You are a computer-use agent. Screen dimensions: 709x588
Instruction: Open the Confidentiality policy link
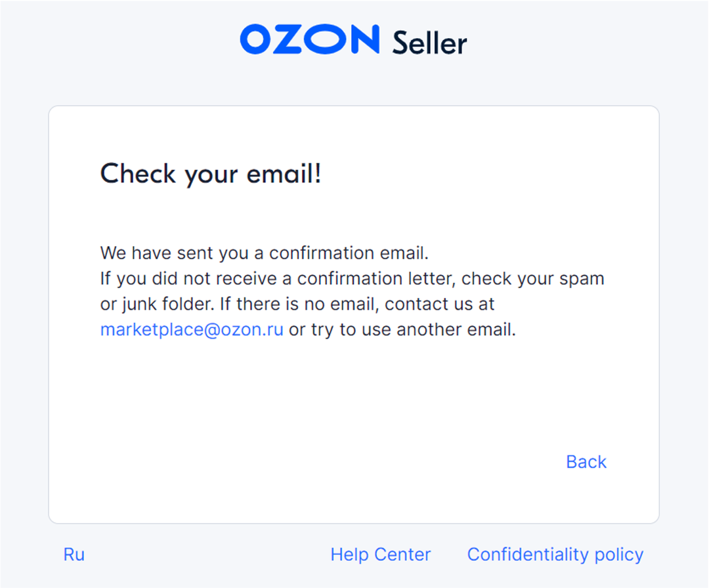[x=555, y=555]
